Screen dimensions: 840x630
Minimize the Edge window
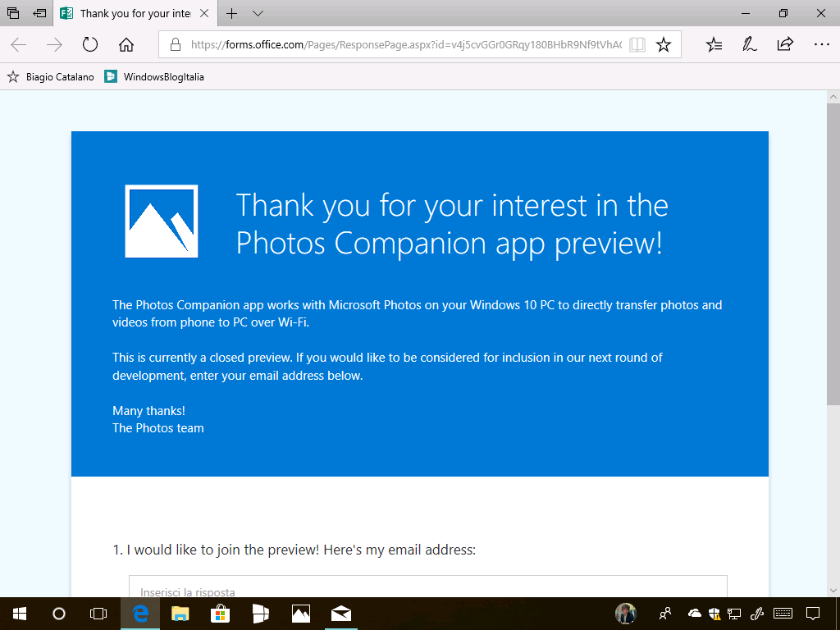coord(746,13)
